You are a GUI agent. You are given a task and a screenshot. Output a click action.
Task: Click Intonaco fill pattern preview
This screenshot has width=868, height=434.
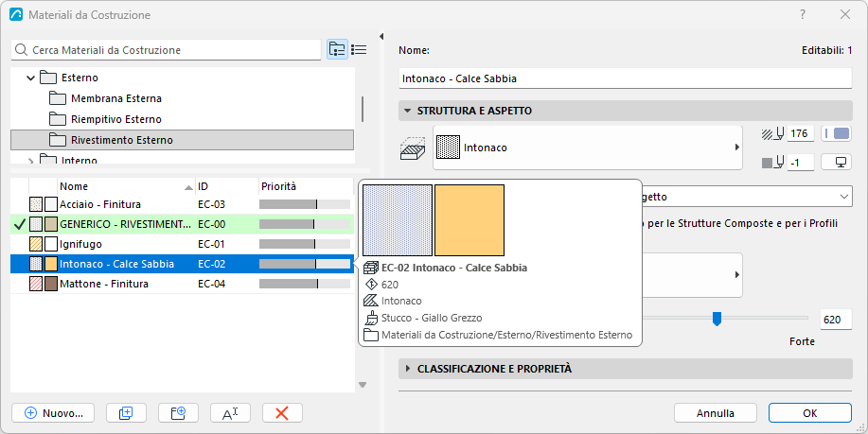point(449,148)
